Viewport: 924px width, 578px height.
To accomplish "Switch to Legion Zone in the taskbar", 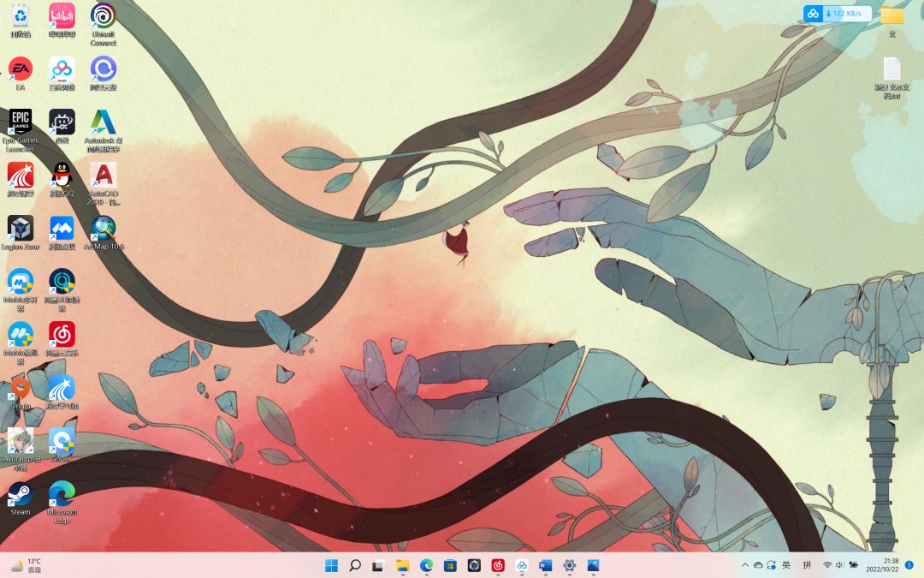I will (474, 566).
